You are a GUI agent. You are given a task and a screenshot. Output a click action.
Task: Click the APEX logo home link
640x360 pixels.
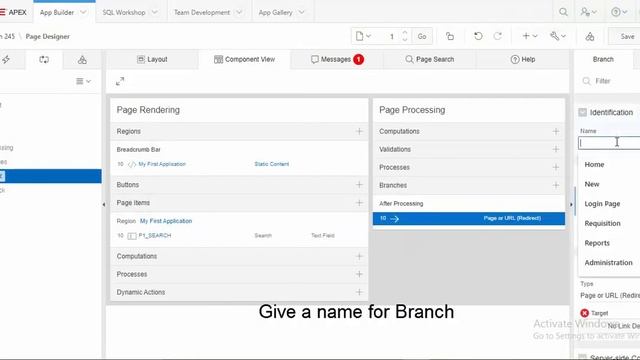tap(13, 12)
